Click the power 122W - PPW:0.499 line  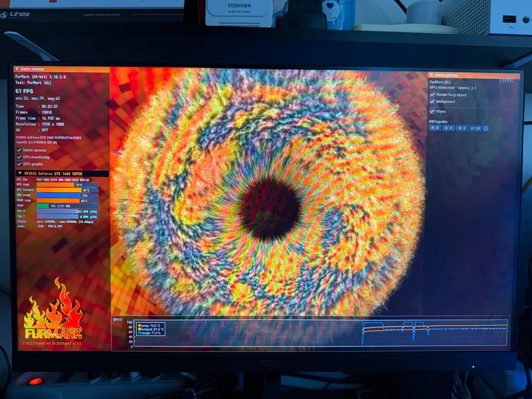pos(39,227)
